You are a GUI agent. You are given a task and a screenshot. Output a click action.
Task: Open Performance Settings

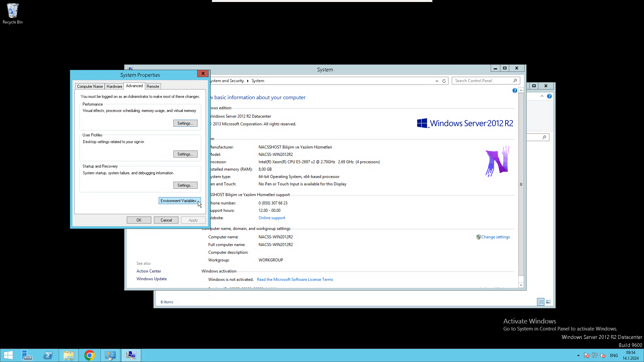click(185, 123)
